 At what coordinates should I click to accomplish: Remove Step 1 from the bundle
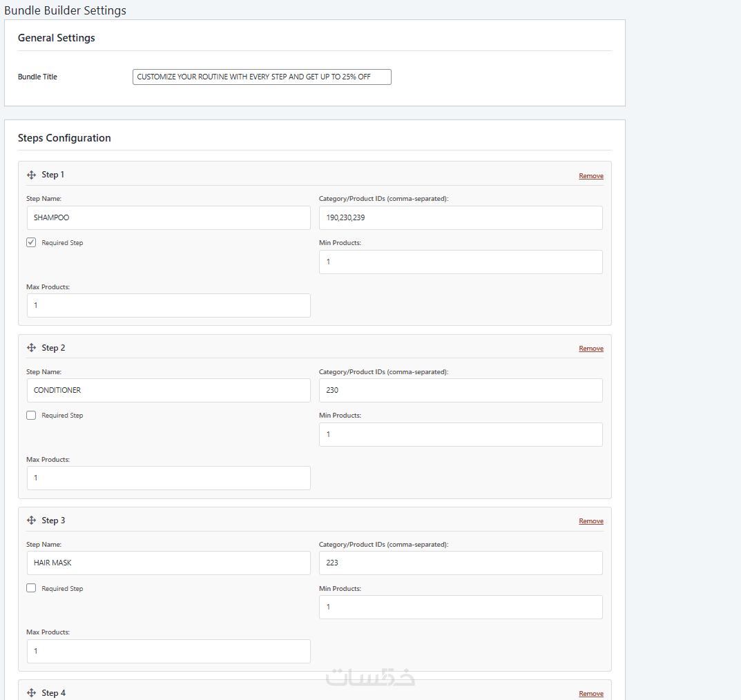click(x=590, y=176)
